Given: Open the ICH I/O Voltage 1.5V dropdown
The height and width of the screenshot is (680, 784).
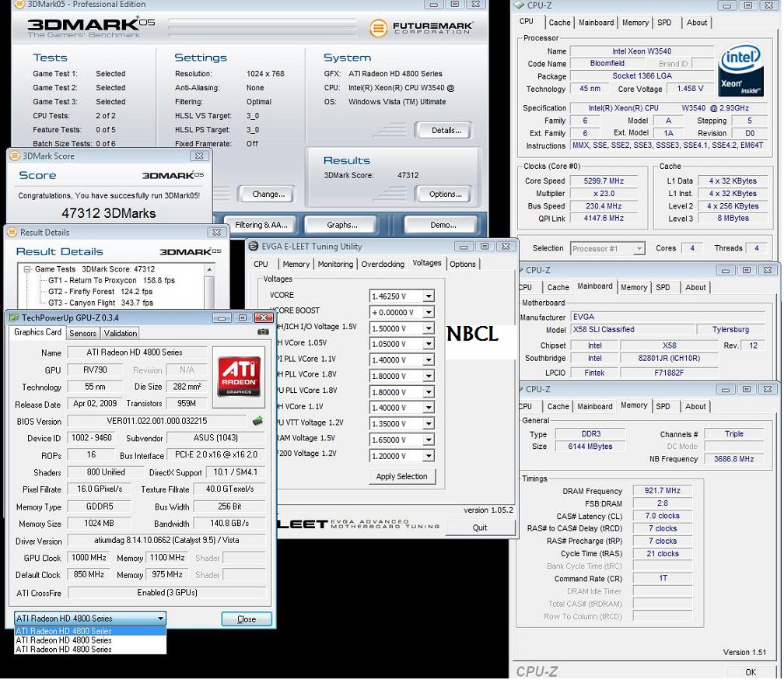Looking at the screenshot, I should (429, 328).
